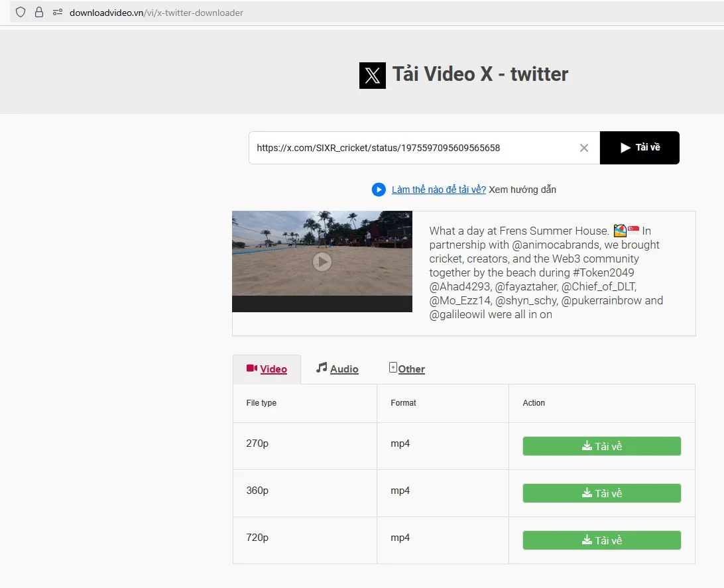Download the 720p mp4 video

(x=601, y=540)
